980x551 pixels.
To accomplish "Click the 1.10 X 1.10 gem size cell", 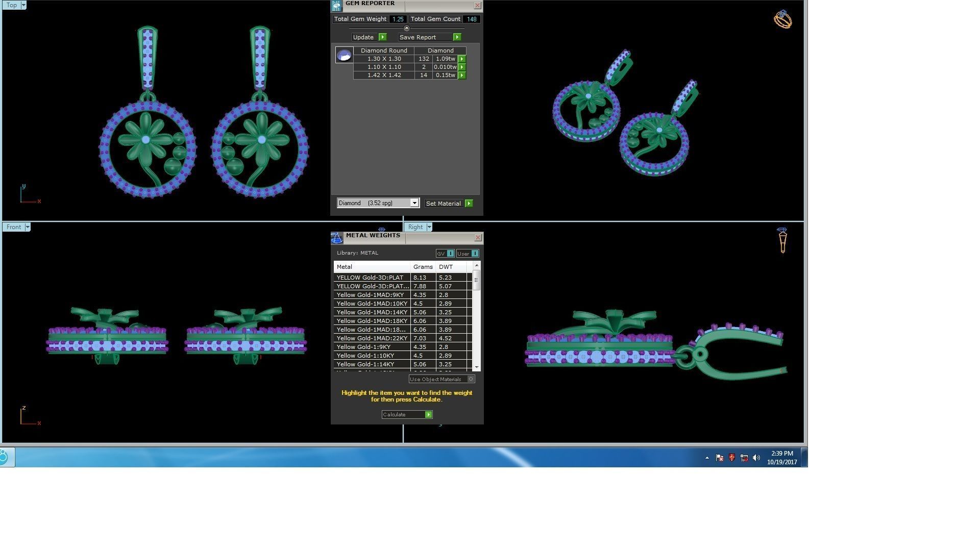I will (384, 67).
